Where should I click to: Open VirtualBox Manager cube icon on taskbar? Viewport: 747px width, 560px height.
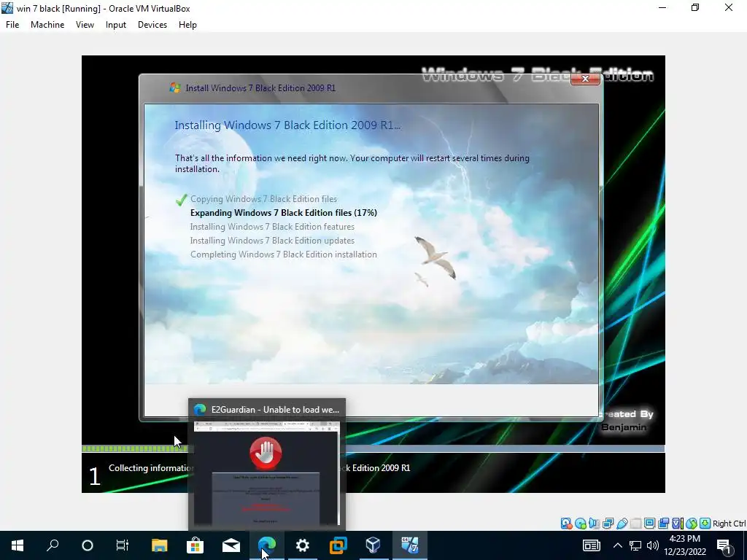coord(373,545)
